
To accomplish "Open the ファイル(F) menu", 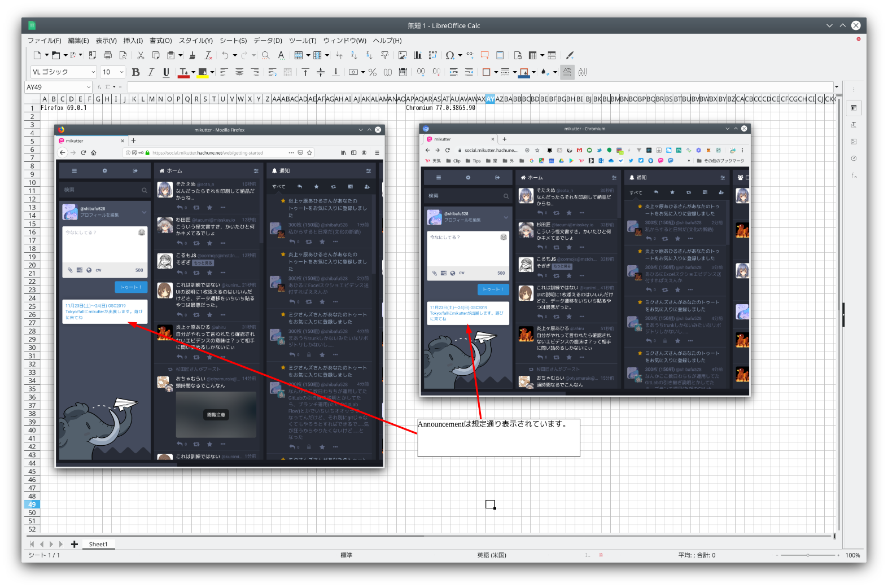I will 45,41.
